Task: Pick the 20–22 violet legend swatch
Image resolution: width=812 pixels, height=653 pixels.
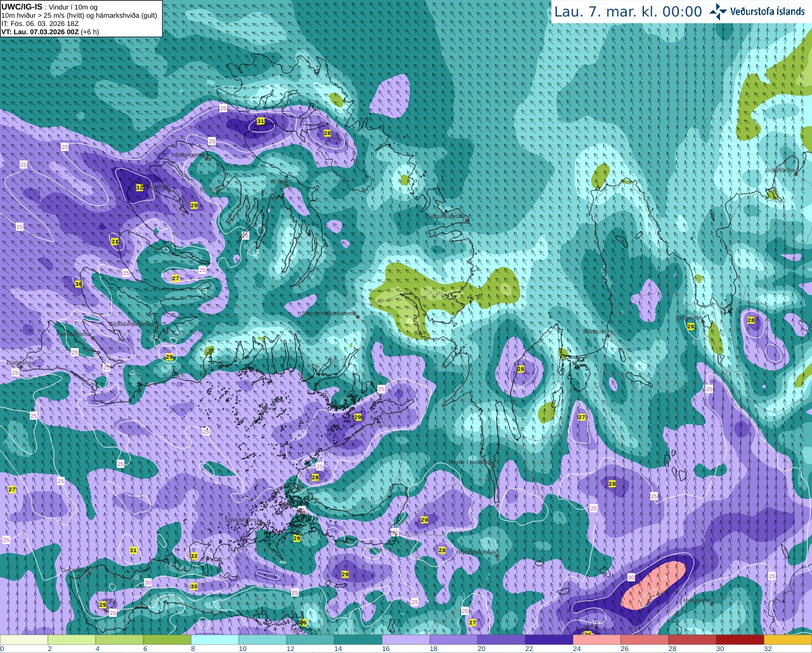Action: (501, 640)
